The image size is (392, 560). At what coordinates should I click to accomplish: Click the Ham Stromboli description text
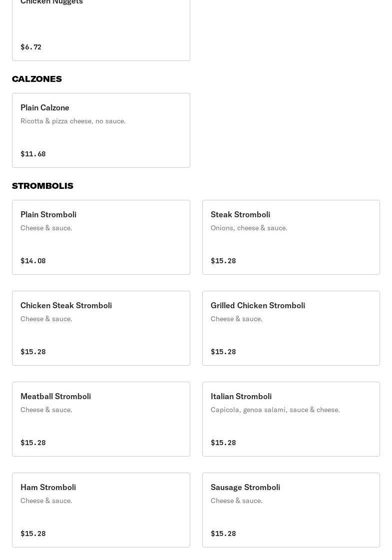point(46,501)
